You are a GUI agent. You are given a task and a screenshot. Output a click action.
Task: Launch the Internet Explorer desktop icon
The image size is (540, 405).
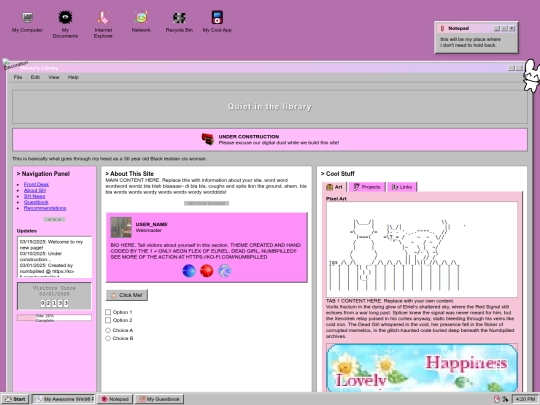tap(103, 24)
